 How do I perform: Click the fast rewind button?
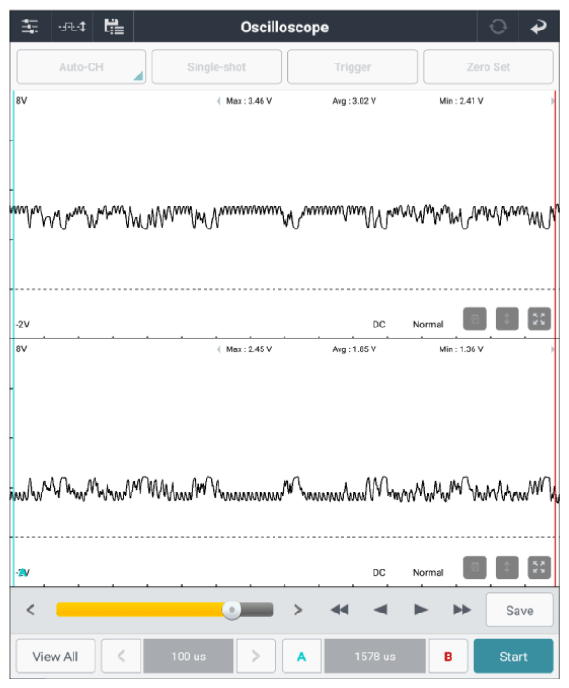point(340,609)
